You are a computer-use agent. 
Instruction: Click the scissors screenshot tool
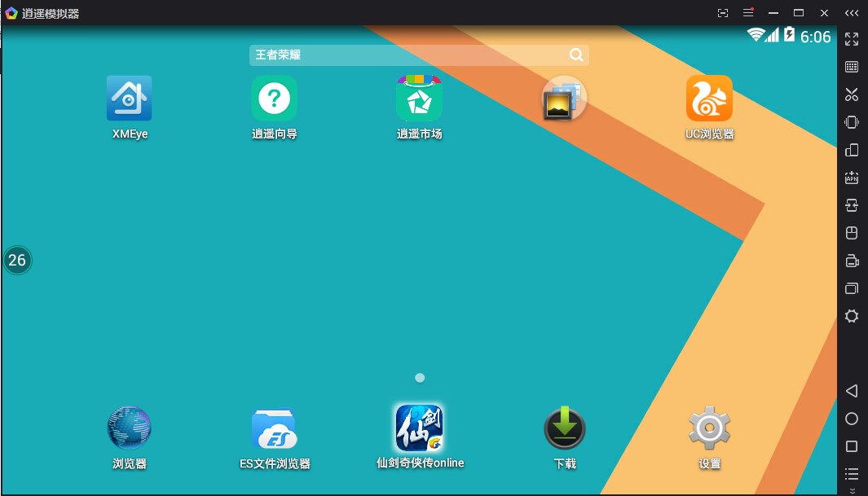tap(852, 94)
